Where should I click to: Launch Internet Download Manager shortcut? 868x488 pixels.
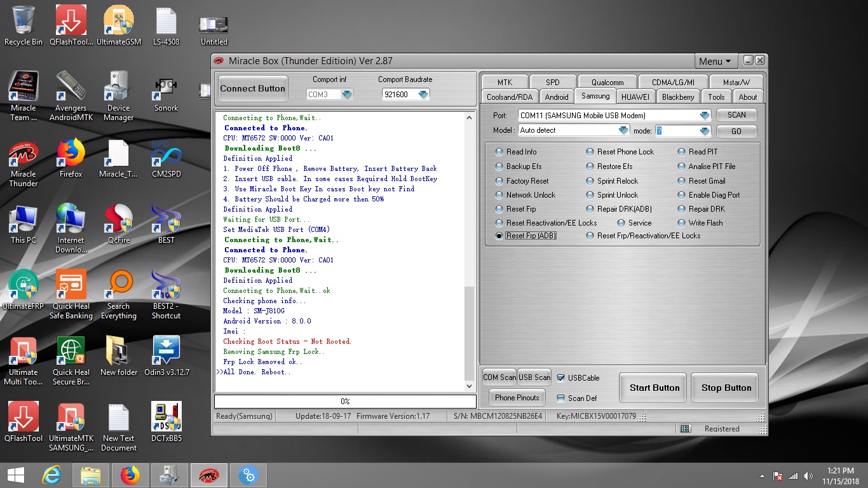point(71,229)
